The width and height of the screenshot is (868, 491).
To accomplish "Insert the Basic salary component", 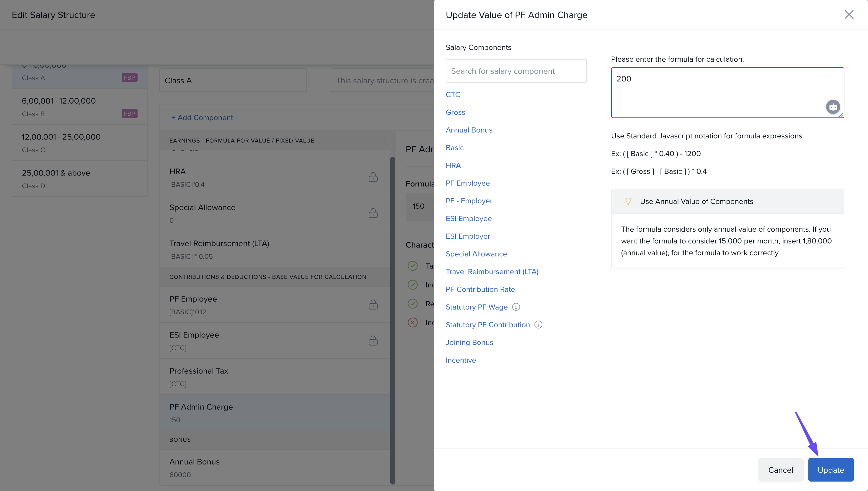I will pos(454,148).
